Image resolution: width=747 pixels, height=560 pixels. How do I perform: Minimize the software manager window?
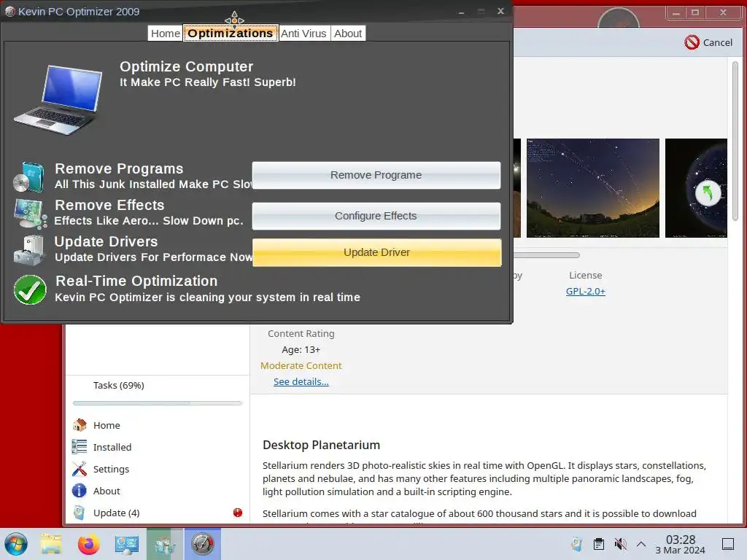676,12
